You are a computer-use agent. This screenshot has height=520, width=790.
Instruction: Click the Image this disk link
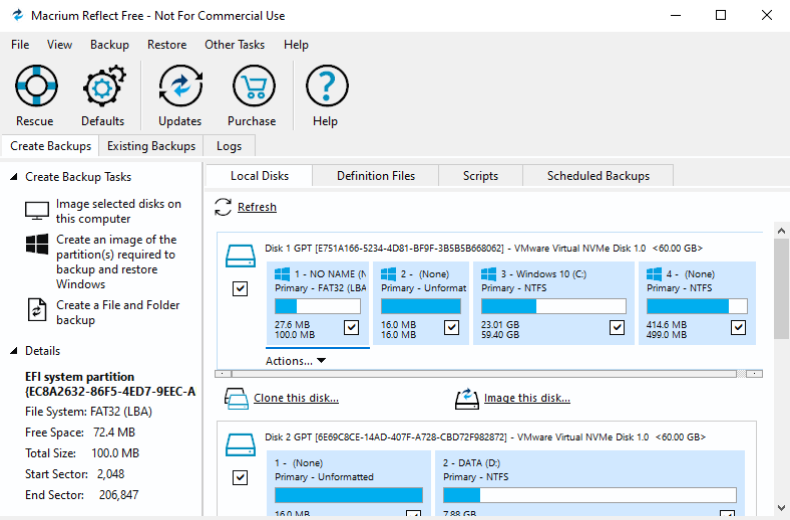526,398
